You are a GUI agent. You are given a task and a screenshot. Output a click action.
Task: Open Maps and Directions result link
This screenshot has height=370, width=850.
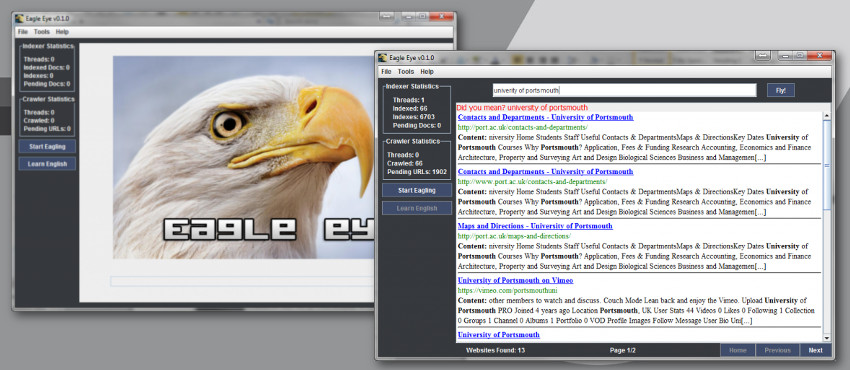click(x=535, y=226)
